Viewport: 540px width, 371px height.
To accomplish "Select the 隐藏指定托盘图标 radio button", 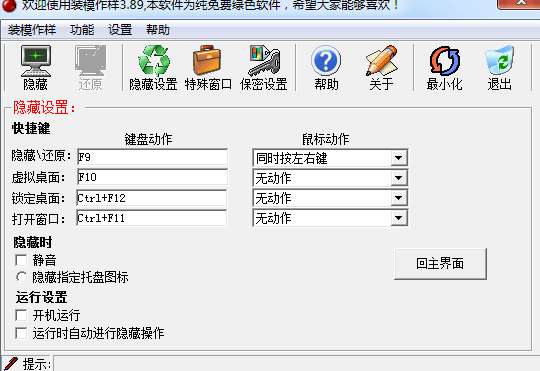I will (x=21, y=277).
